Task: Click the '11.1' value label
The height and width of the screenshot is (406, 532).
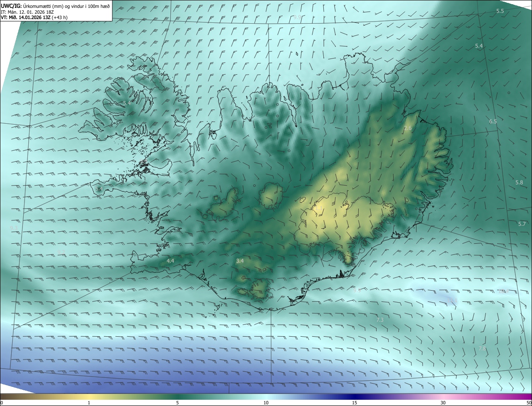Action: coord(452,300)
